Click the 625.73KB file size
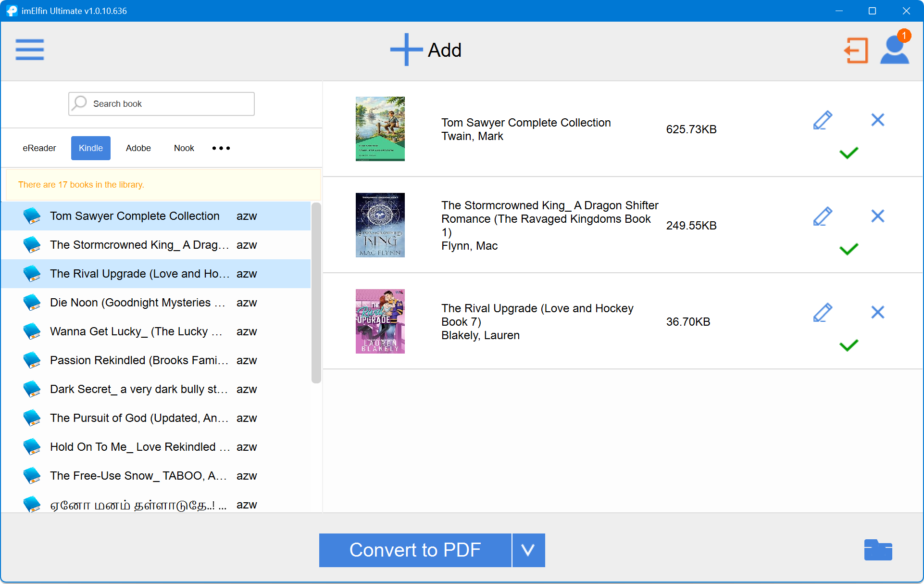This screenshot has width=924, height=584. click(691, 129)
